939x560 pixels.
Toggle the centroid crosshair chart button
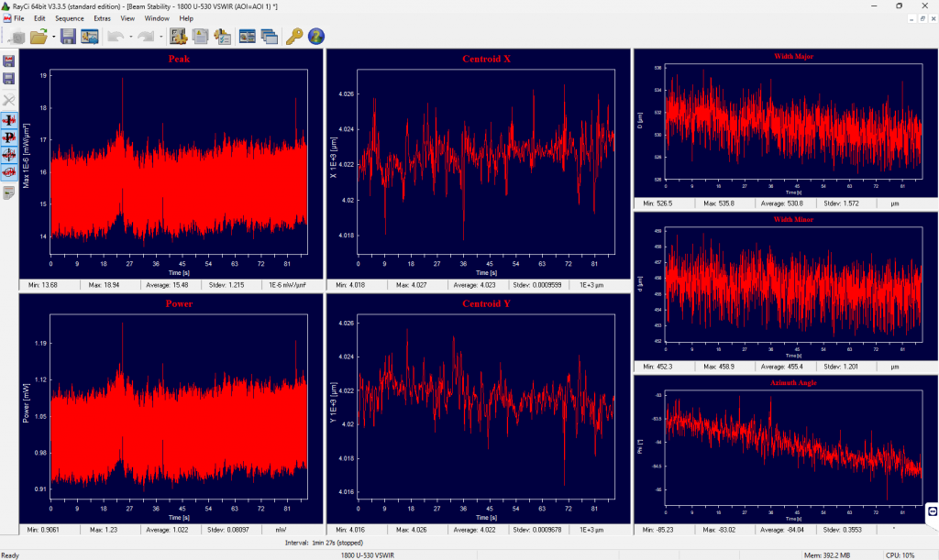(x=9, y=155)
